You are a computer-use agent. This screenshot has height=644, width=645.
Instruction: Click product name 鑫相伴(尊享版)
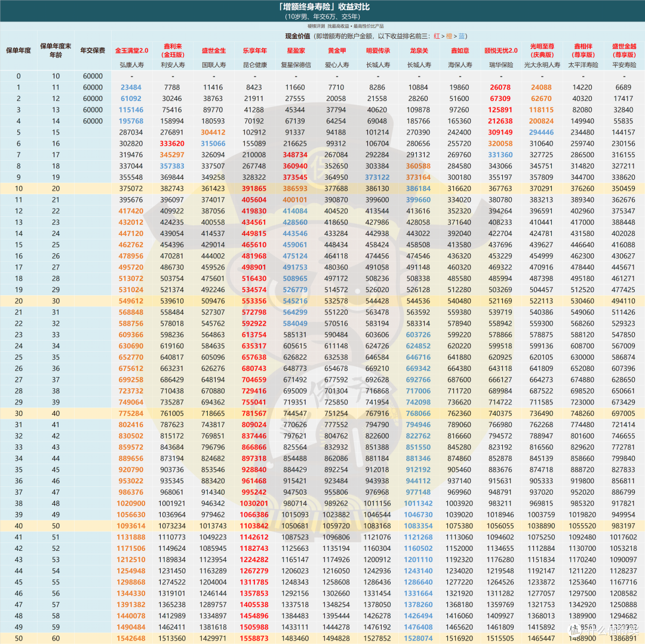point(583,51)
